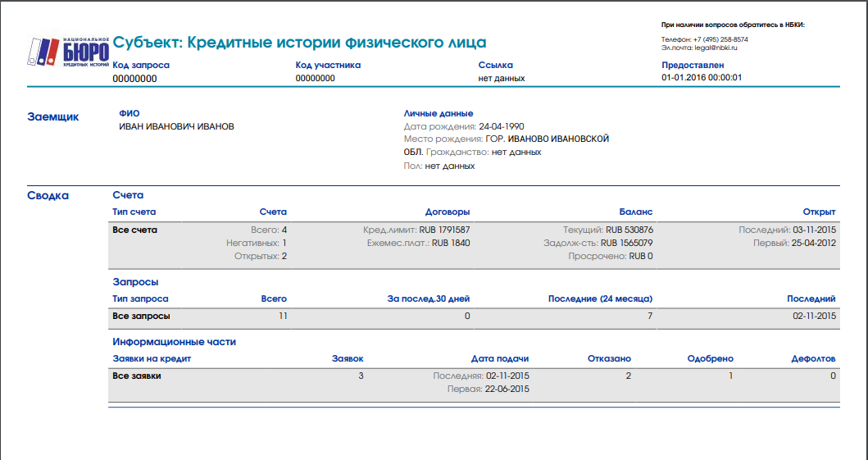Screen dimensions: 868x460
Task: Click the 'Баланс' column header
Action: (x=636, y=212)
